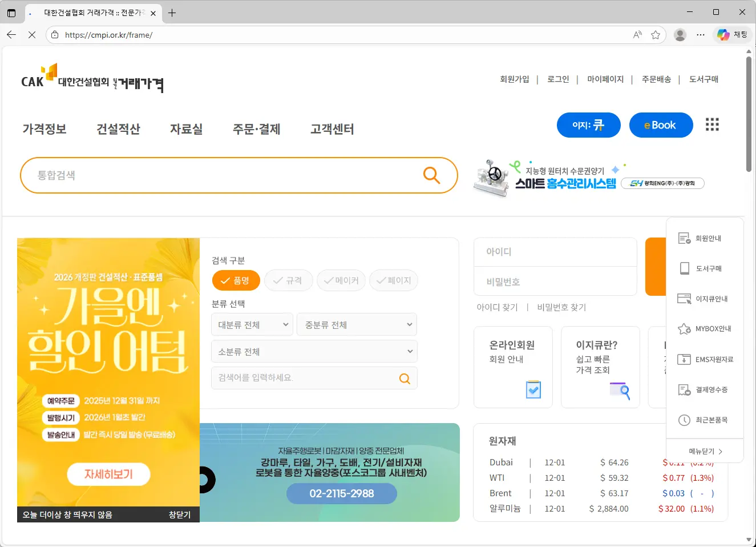756x547 pixels.
Task: Open the 대분류 전체 dropdown
Action: 252,324
